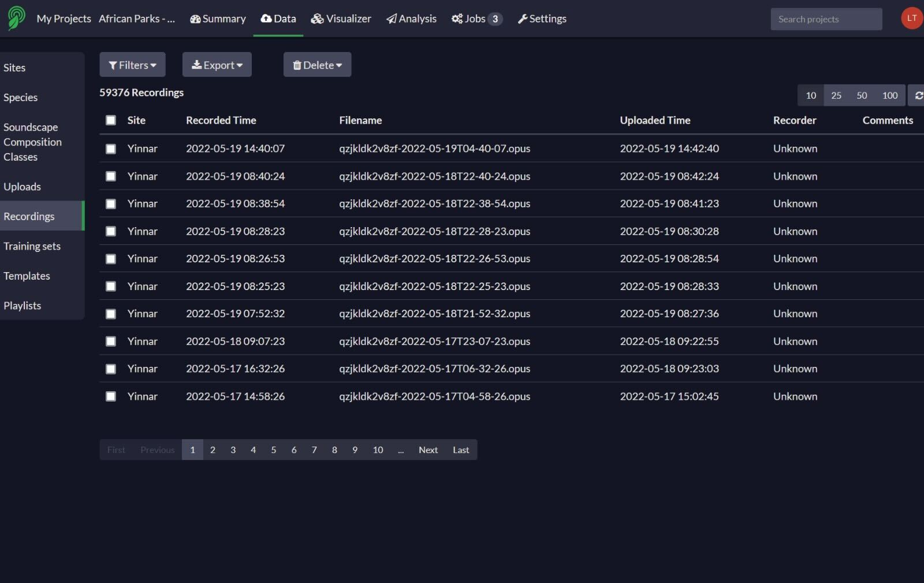The height and width of the screenshot is (583, 924).
Task: Select the recording qzjkldk2v8zf-2022-05-19T04-40-07.opus
Action: (x=110, y=148)
